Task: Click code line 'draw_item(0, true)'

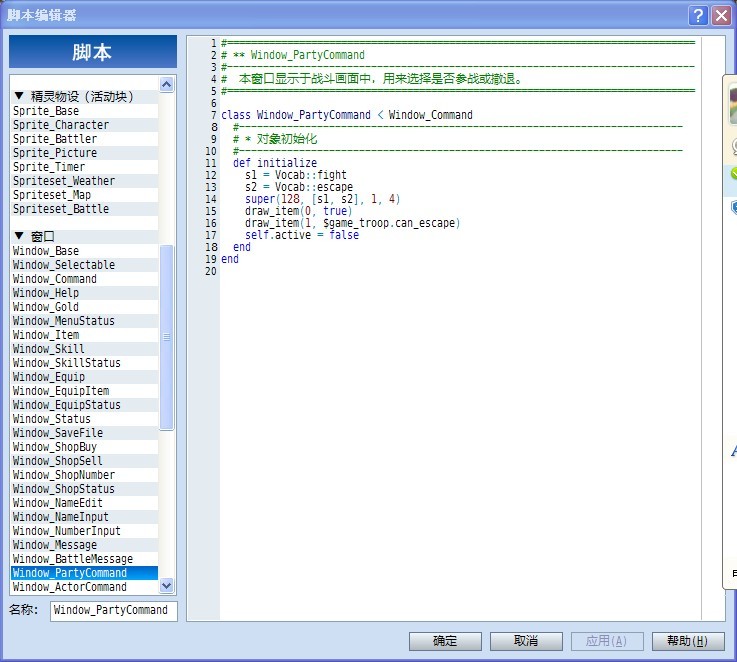Action: coord(298,211)
